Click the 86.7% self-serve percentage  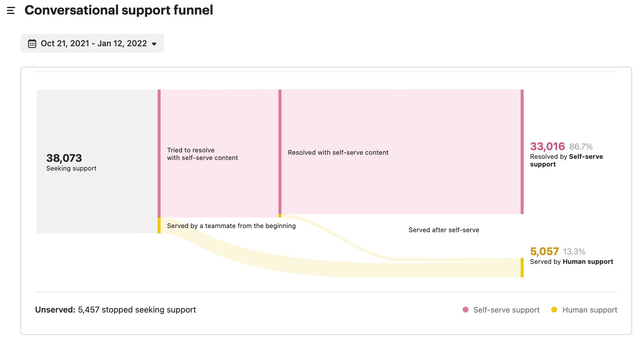click(x=581, y=147)
